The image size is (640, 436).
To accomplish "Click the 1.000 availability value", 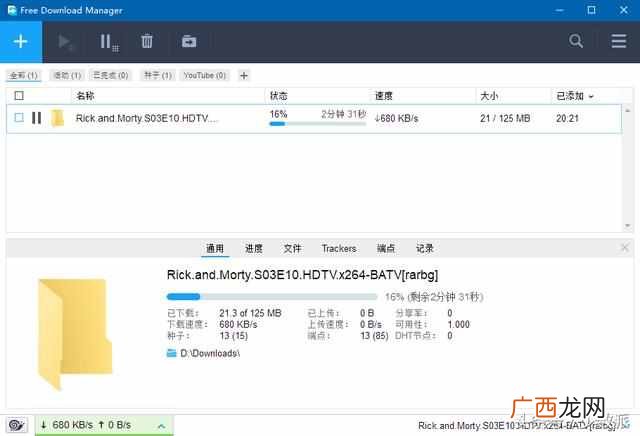I will (458, 325).
